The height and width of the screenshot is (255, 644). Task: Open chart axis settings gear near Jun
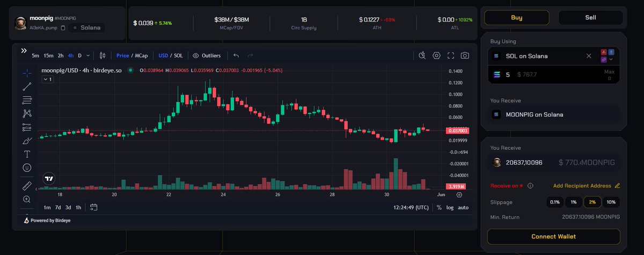(459, 195)
